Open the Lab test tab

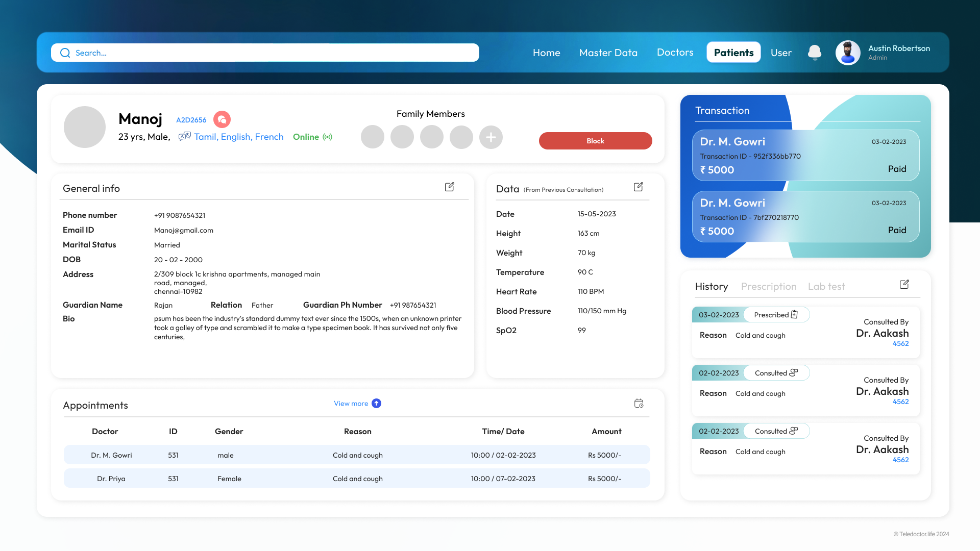click(x=826, y=287)
